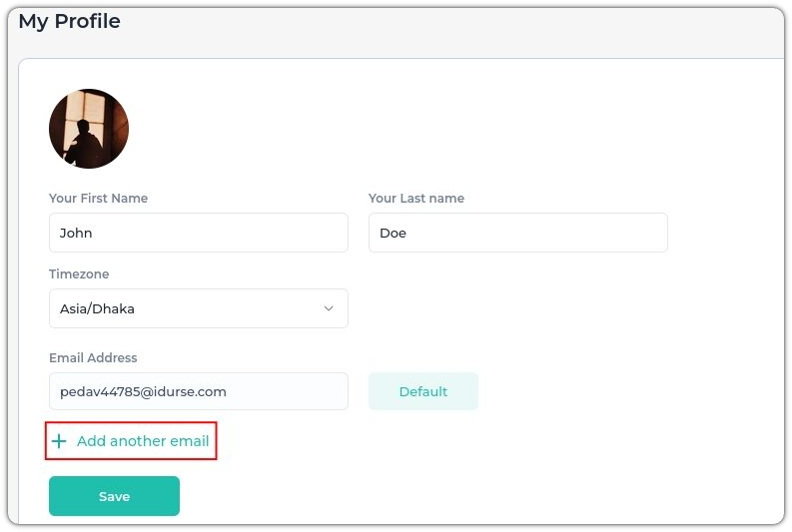
Task: Click the Asia/Dhaka text in the timezone selector
Action: tap(97, 308)
